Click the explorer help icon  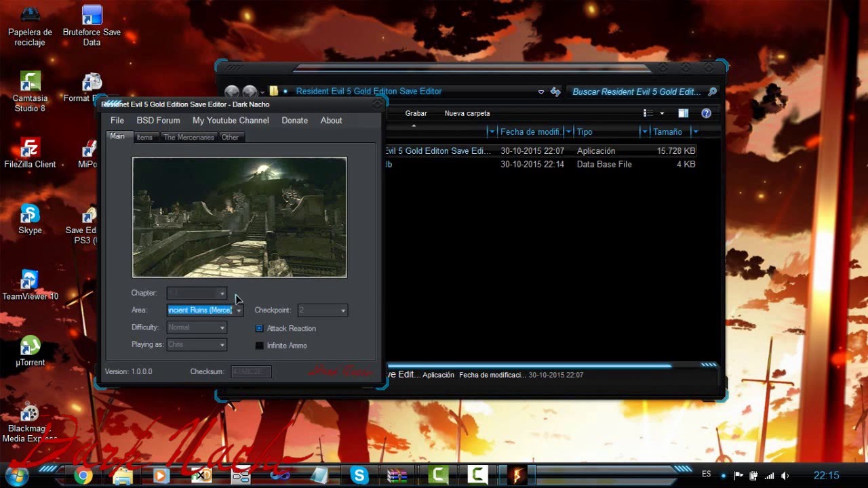point(706,113)
